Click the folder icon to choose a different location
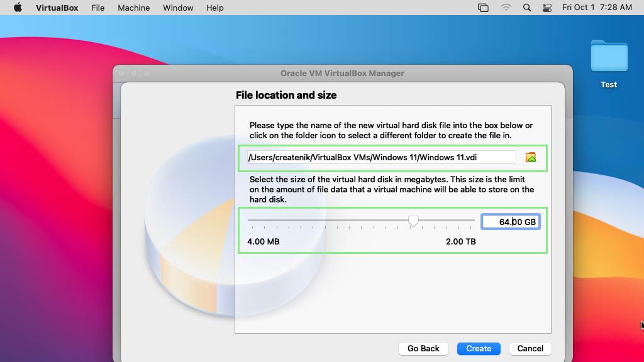Viewport: 644px width, 362px height. tap(531, 157)
